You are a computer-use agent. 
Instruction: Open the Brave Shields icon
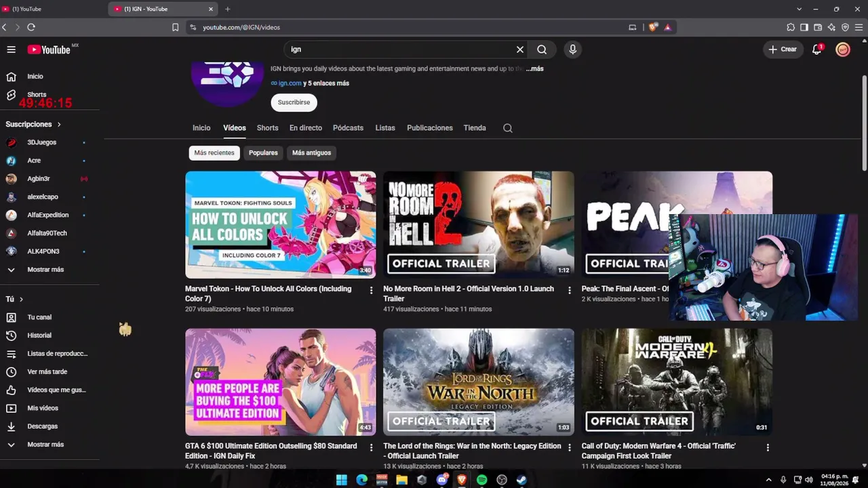pos(653,27)
